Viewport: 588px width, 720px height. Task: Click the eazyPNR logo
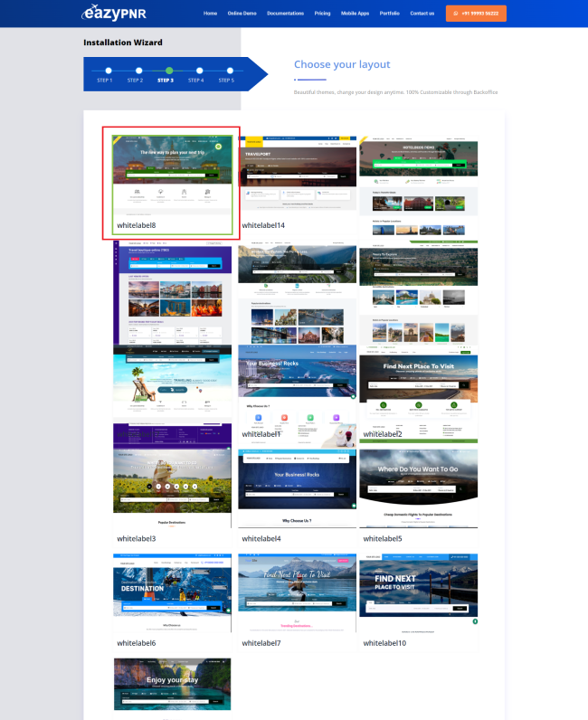tap(114, 13)
